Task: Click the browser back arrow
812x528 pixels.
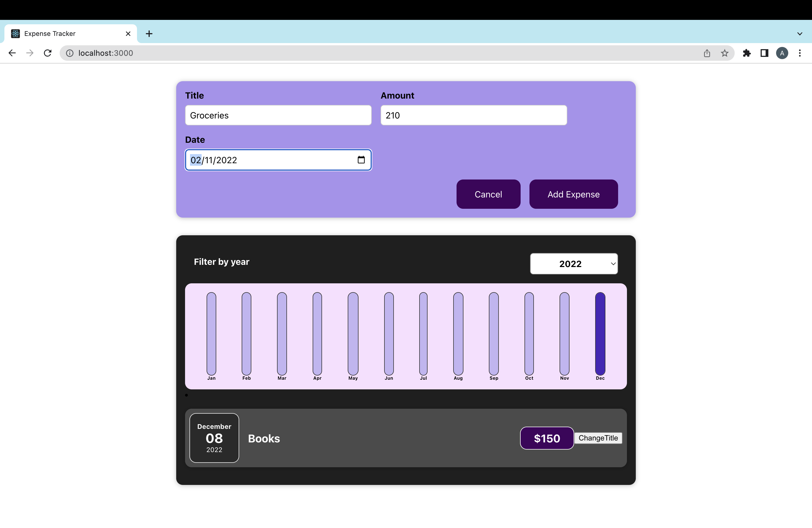Action: (12, 53)
